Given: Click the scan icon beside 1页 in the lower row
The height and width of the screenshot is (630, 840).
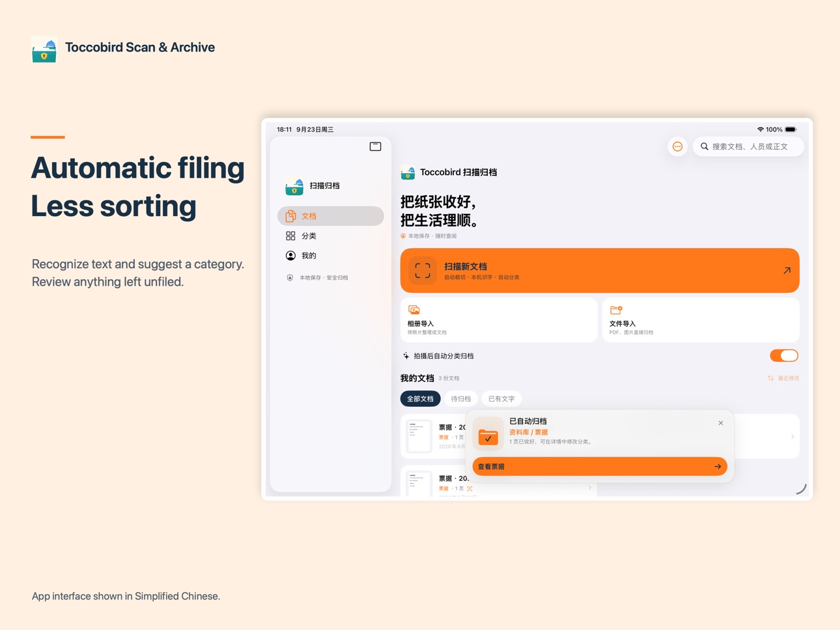Looking at the screenshot, I should pyautogui.click(x=469, y=489).
